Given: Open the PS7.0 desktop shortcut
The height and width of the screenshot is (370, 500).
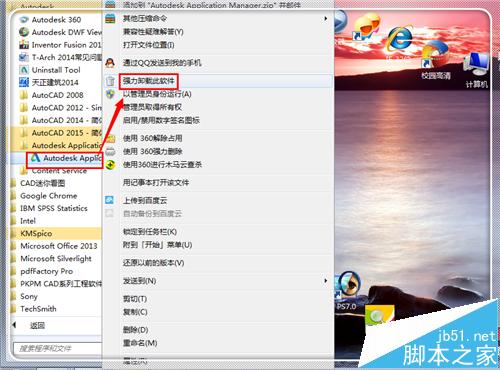Looking at the screenshot, I should click(x=347, y=291).
